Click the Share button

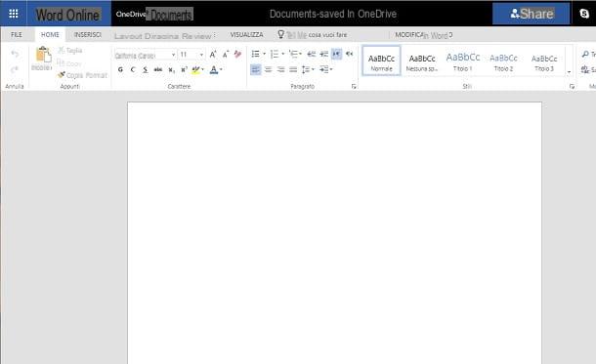(531, 14)
